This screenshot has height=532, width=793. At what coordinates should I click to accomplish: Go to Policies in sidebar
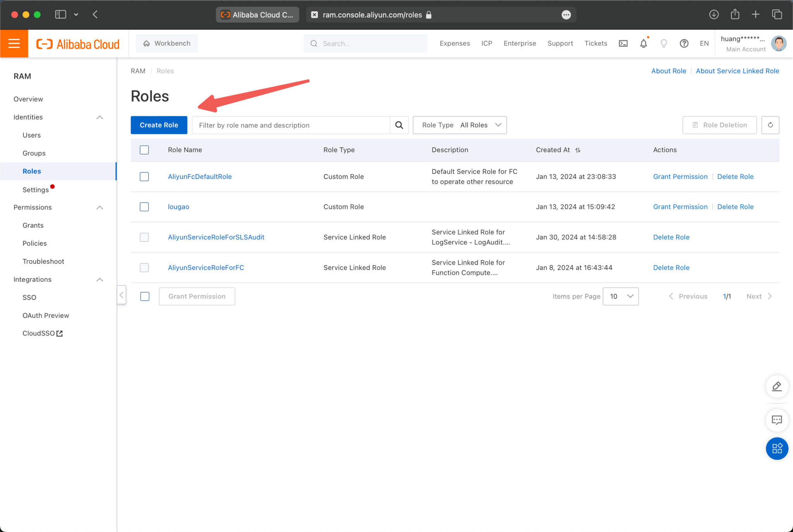click(34, 243)
